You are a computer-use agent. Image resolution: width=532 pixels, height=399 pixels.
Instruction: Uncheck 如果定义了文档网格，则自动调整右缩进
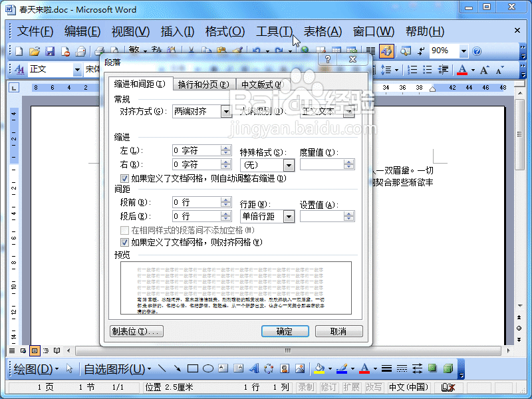(x=124, y=178)
